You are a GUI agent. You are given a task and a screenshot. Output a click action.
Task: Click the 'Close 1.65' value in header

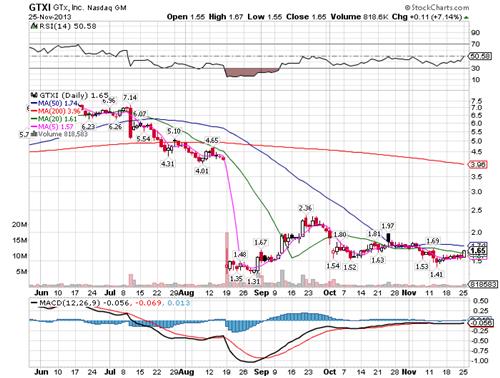(x=306, y=17)
